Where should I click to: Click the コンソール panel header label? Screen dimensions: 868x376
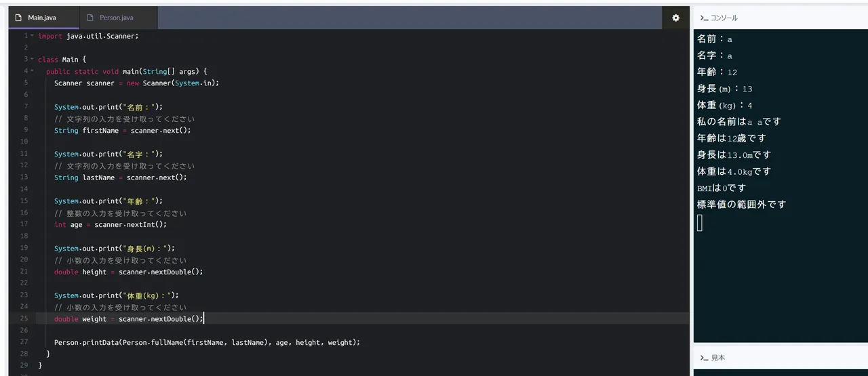[724, 18]
